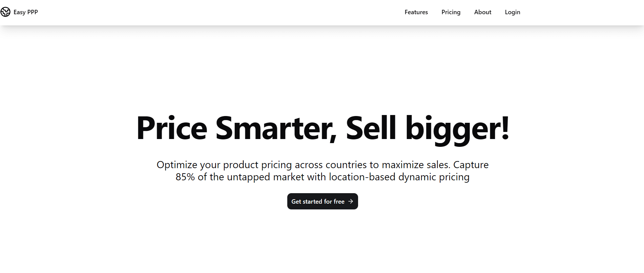This screenshot has height=273, width=644.
Task: Click the "85%" figure in the description
Action: pos(185,177)
